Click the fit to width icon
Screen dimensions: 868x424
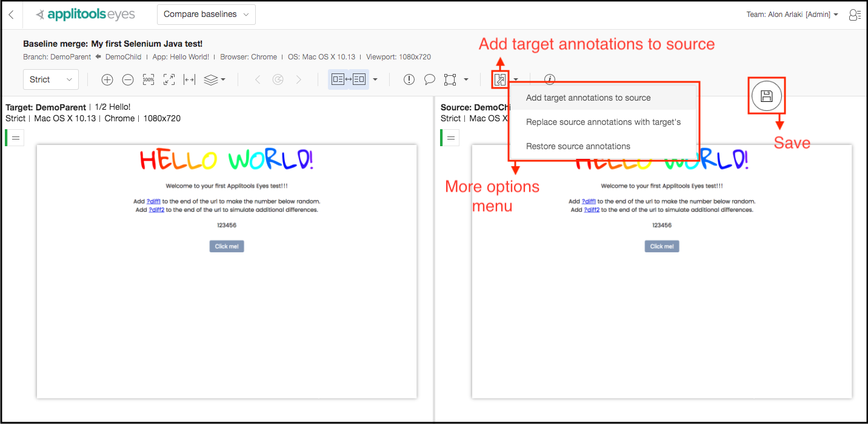[189, 79]
